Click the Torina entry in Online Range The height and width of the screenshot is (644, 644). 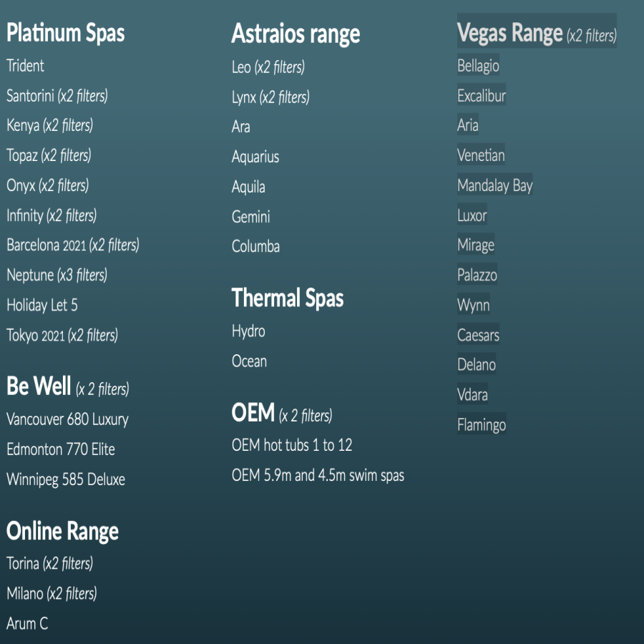click(23, 564)
